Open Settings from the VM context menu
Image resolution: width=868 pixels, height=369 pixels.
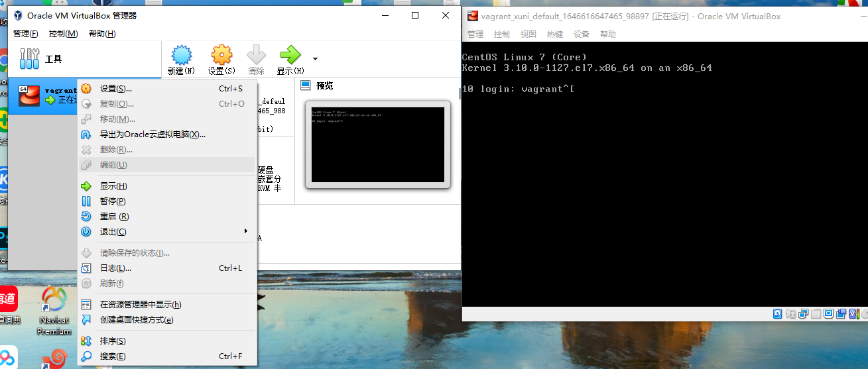tap(166, 88)
